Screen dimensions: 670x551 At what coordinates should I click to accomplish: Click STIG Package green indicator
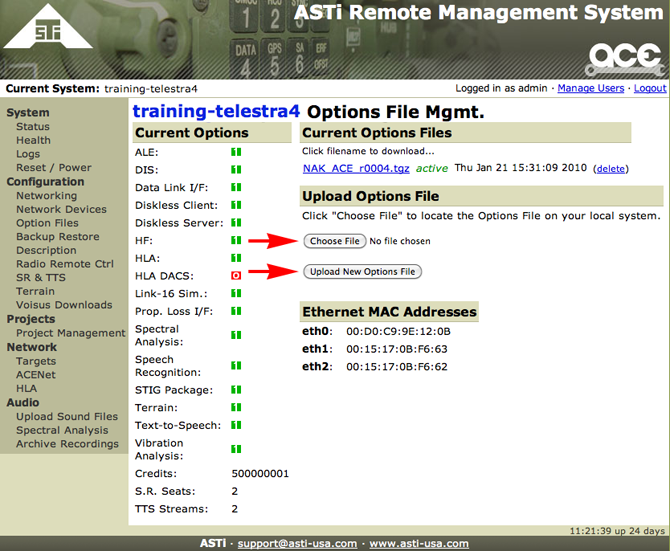[x=236, y=390]
